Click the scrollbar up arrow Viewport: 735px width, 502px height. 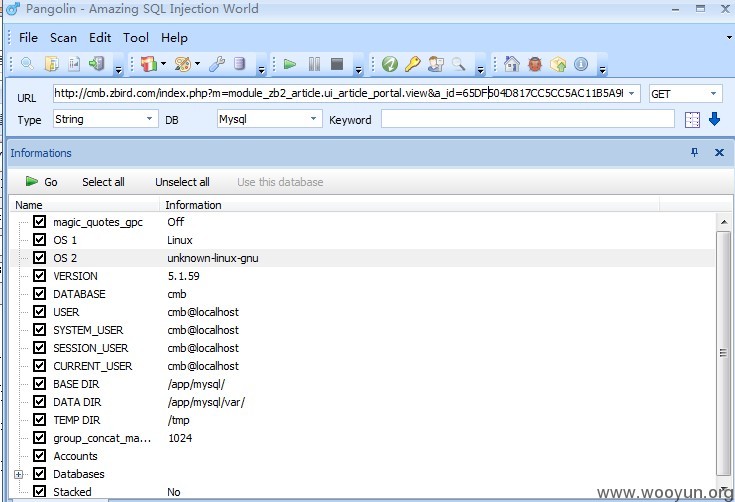pos(723,222)
